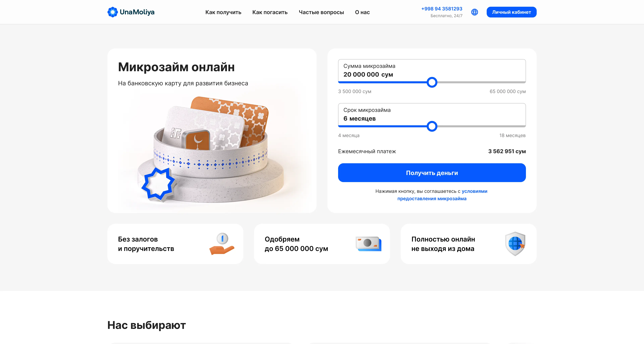Click the banknote money icon
This screenshot has width=644, height=344.
tap(368, 244)
